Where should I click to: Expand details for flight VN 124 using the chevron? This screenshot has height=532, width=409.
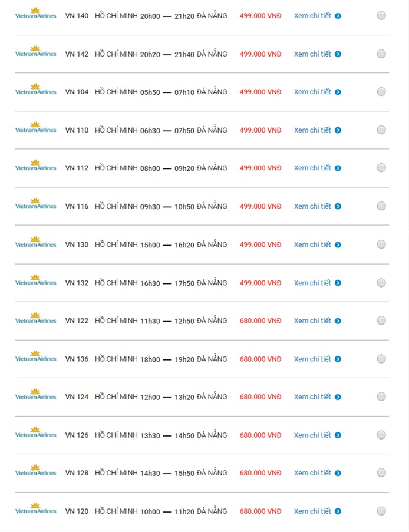point(338,396)
